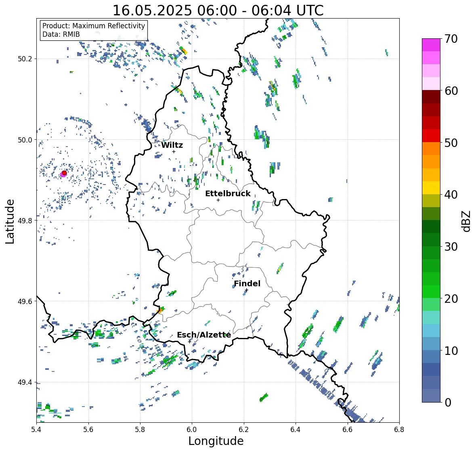Click the 10 tick on the colorbar
This screenshot has width=476, height=451.
pyautogui.click(x=451, y=350)
